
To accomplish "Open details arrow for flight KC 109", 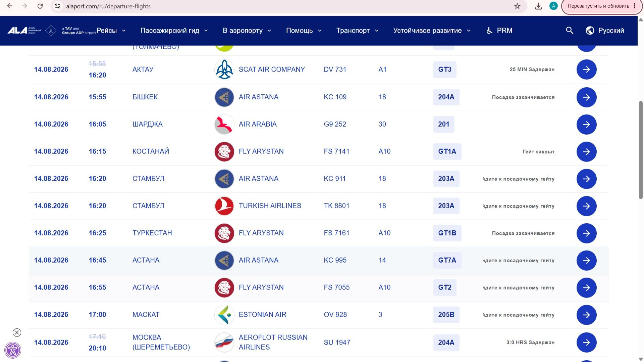I will coord(586,97).
